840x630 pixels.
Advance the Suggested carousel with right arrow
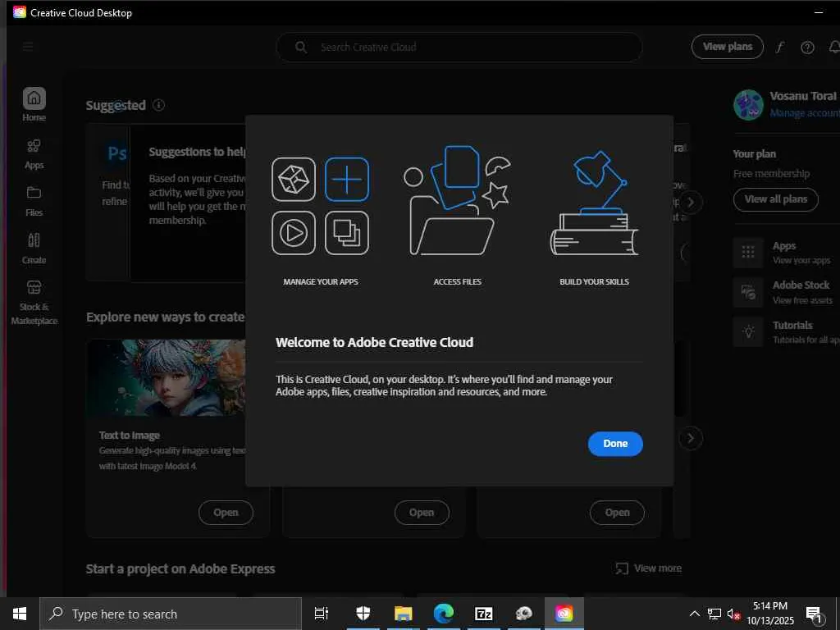tap(691, 202)
